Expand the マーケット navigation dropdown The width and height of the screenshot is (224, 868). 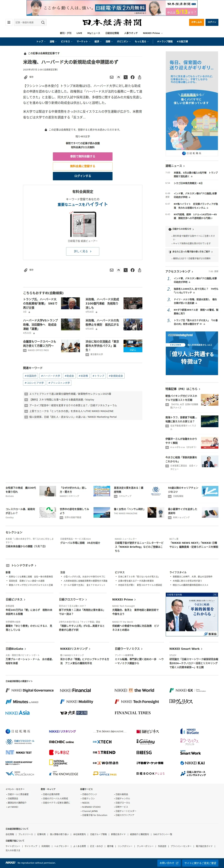pos(83,41)
